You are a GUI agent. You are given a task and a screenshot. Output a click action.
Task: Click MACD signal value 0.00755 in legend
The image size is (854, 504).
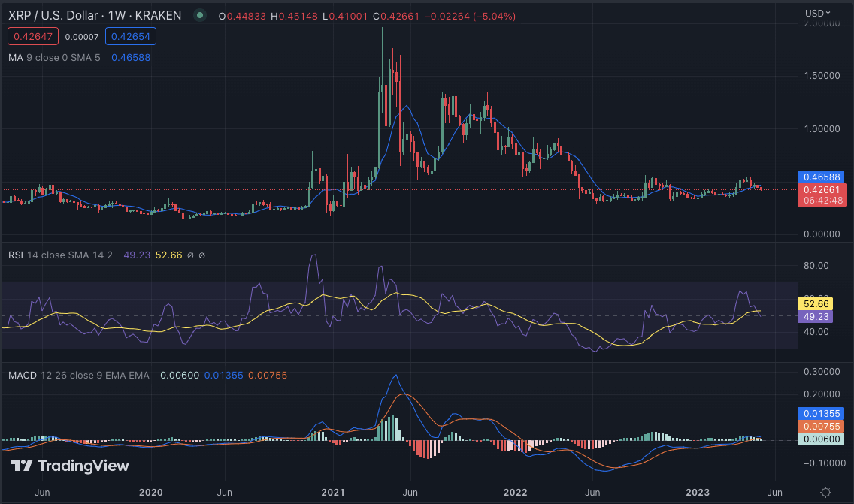coord(268,376)
